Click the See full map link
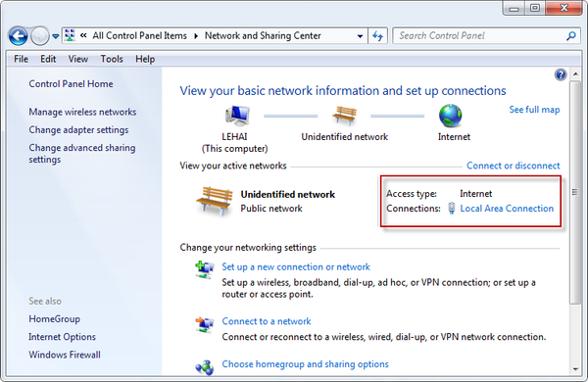Image resolution: width=588 pixels, height=382 pixels. [x=534, y=110]
